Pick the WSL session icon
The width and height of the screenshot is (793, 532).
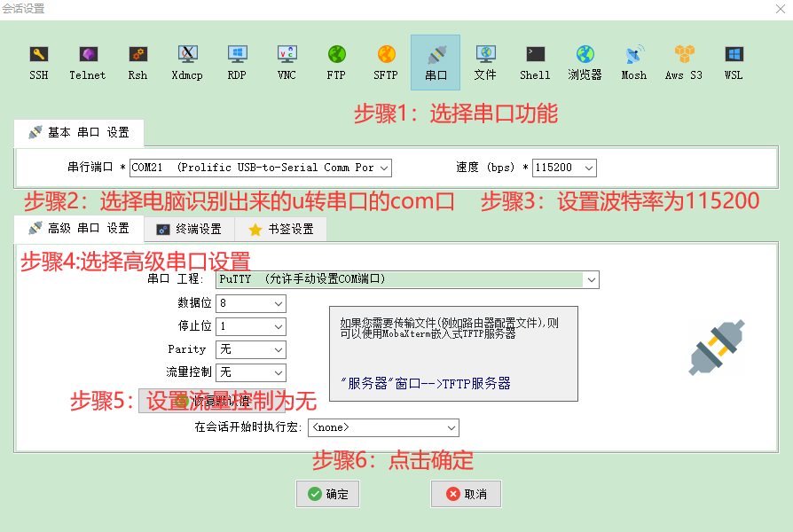point(734,63)
